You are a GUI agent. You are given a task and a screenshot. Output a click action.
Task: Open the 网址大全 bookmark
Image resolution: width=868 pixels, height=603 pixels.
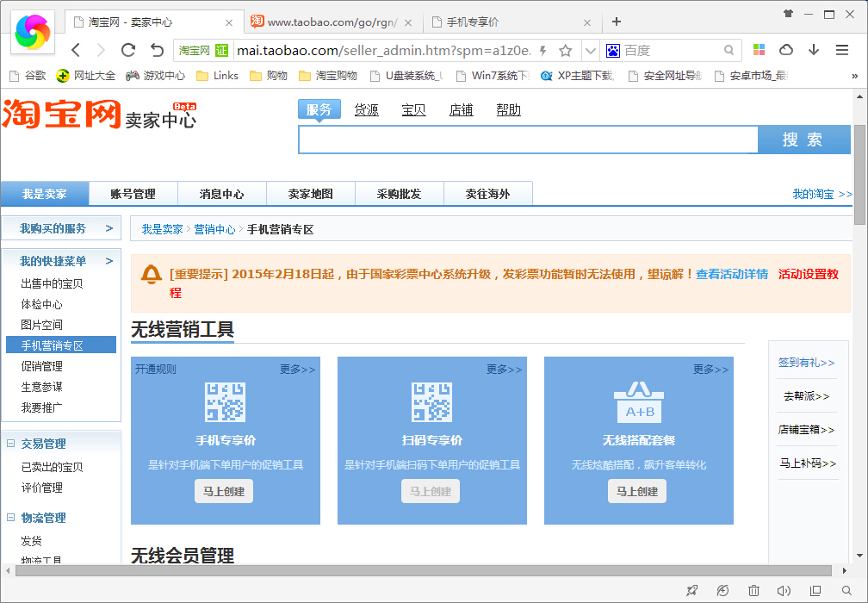pos(86,76)
